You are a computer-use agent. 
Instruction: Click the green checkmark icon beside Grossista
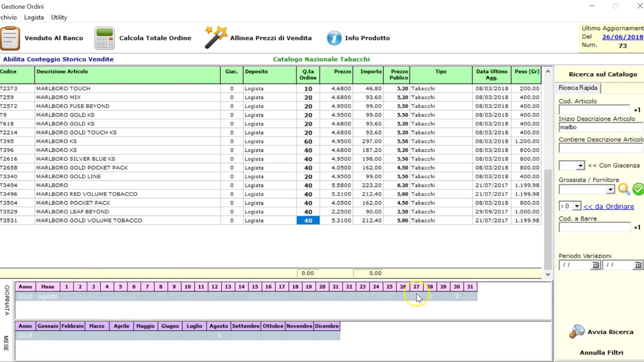coord(638,189)
